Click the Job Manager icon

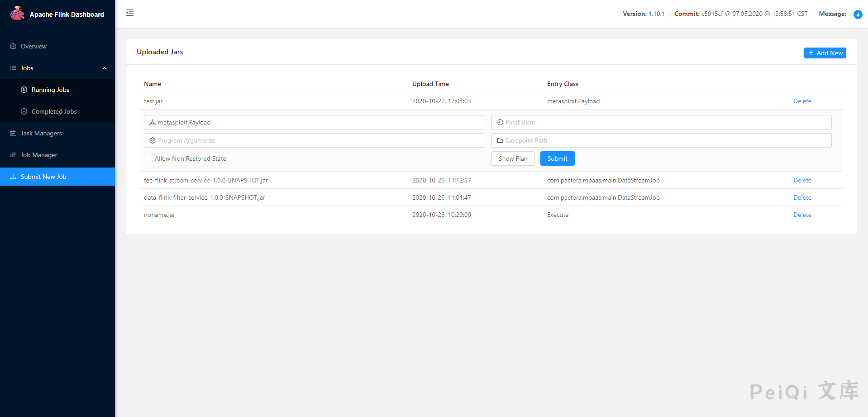pyautogui.click(x=13, y=155)
